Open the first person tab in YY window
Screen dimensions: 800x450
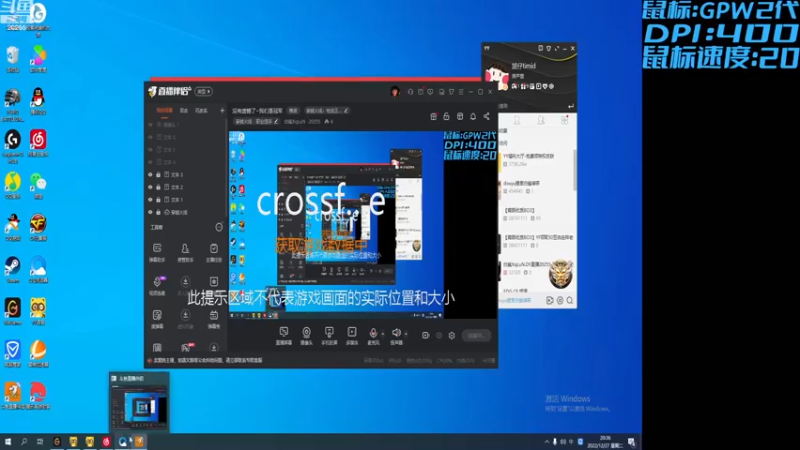click(517, 120)
